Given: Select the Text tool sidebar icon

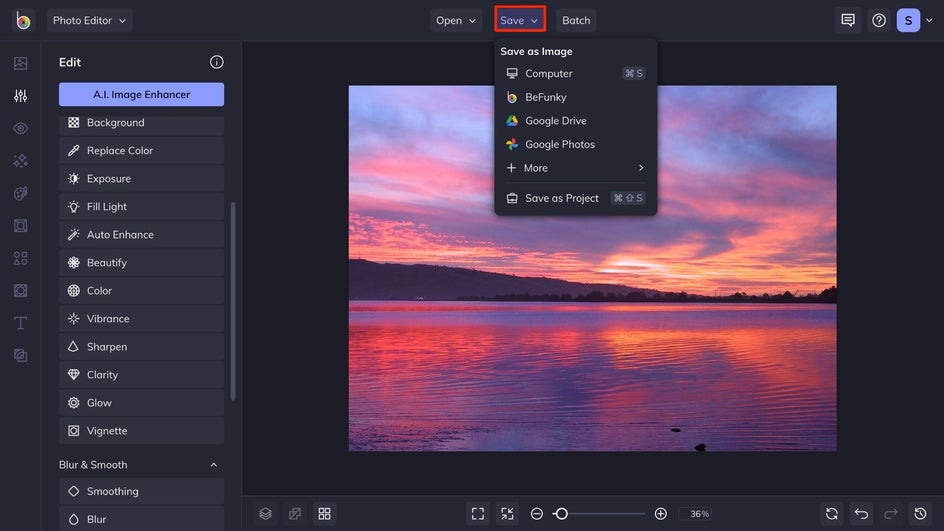Looking at the screenshot, I should [20, 323].
